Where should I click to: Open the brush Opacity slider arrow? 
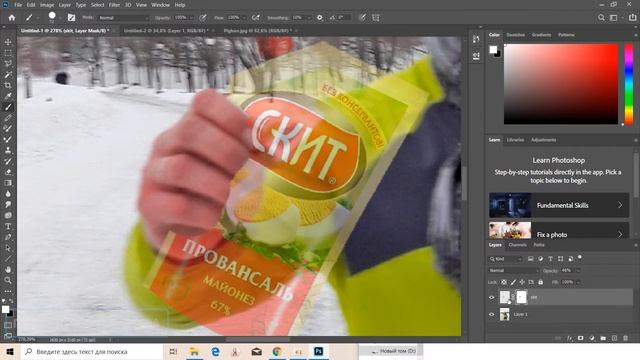191,18
